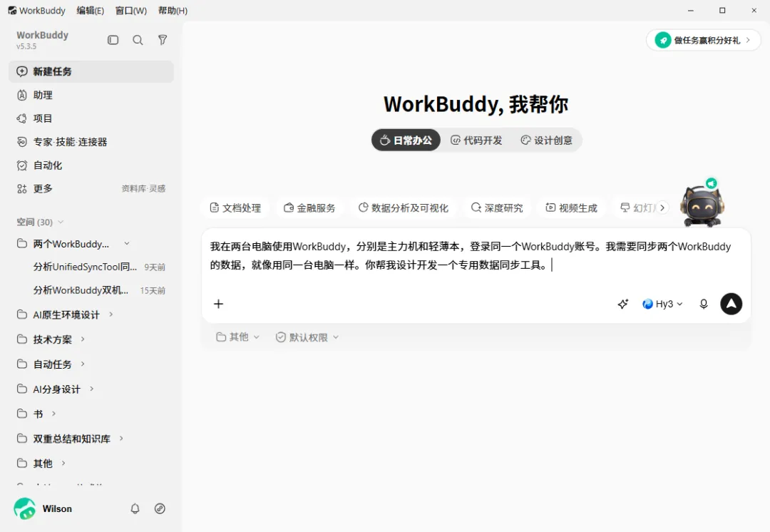Expand the 其他 folder in the sidebar
Image resolution: width=770 pixels, height=532 pixels.
[x=63, y=464]
